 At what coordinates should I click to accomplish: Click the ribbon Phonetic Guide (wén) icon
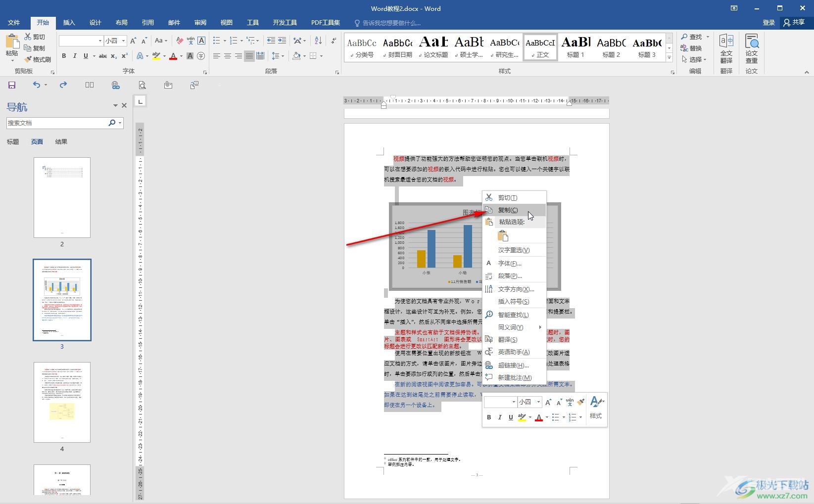click(191, 41)
